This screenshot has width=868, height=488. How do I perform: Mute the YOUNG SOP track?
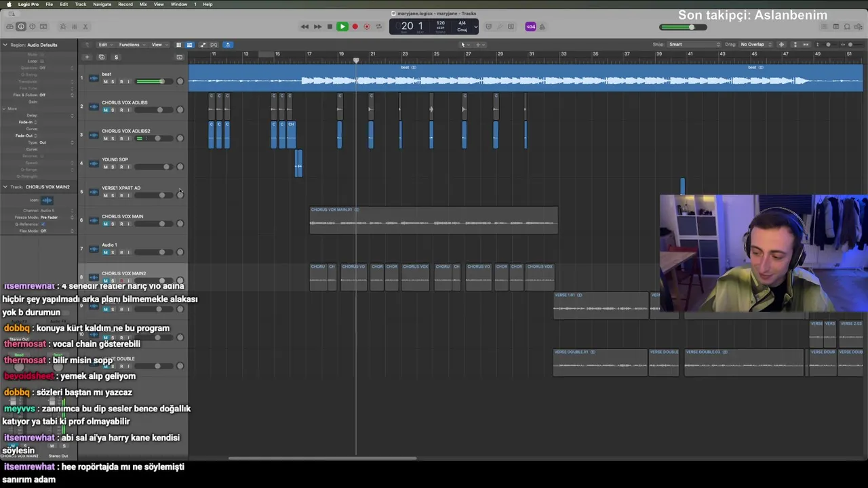[x=105, y=167]
